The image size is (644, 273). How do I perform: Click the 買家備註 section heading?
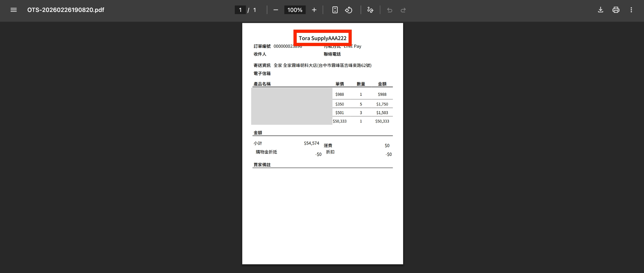pyautogui.click(x=262, y=165)
